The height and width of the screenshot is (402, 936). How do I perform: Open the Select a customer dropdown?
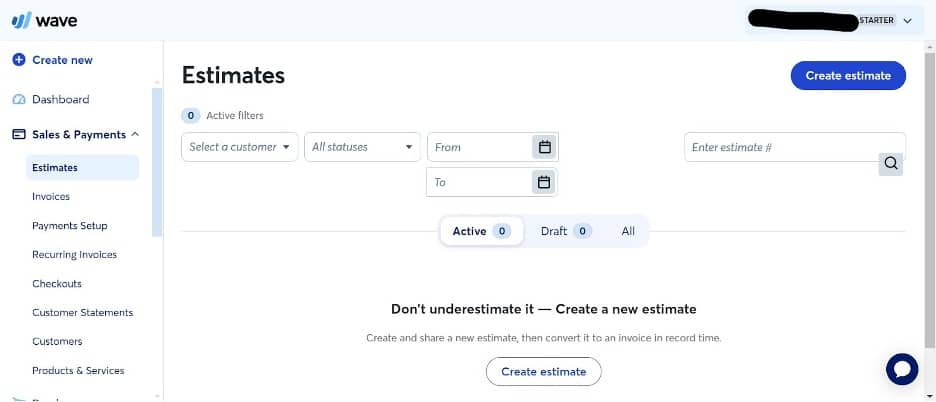point(240,147)
